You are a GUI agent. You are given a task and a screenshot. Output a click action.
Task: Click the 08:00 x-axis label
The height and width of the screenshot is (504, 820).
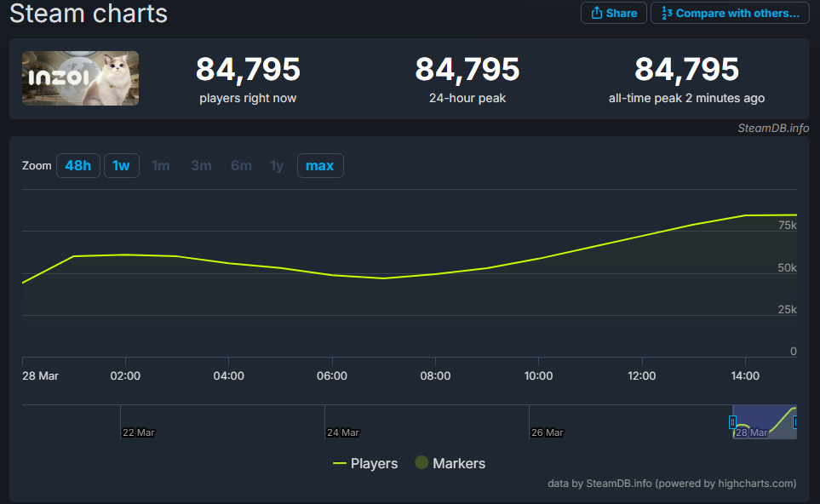(x=435, y=376)
